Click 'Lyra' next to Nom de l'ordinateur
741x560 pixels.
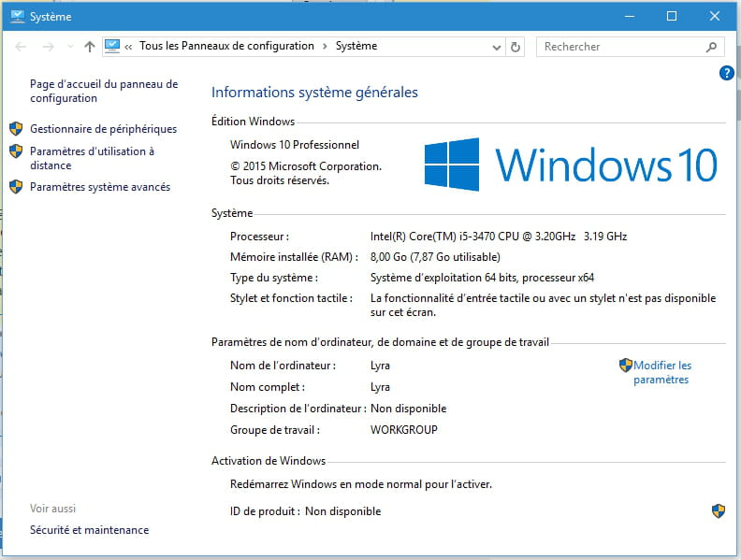pyautogui.click(x=380, y=366)
